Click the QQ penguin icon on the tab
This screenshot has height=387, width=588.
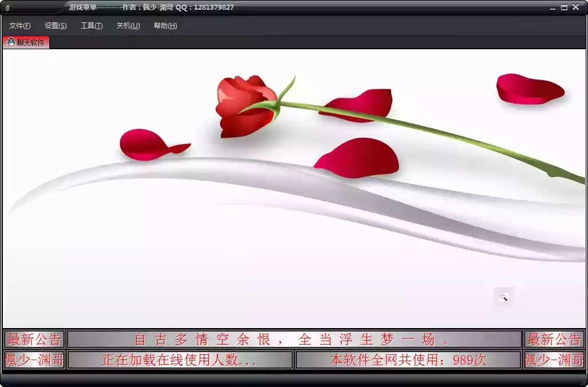pyautogui.click(x=11, y=42)
